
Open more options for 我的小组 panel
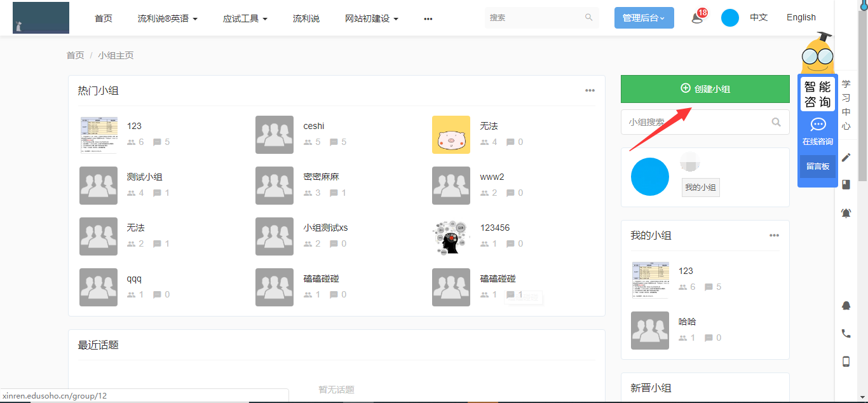pyautogui.click(x=774, y=235)
